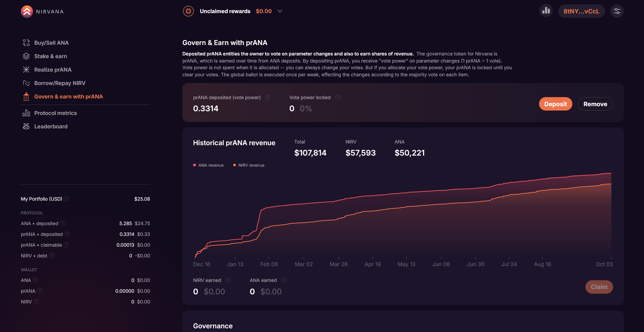
Task: Click the Leaderboard medal icon
Action: (x=26, y=126)
